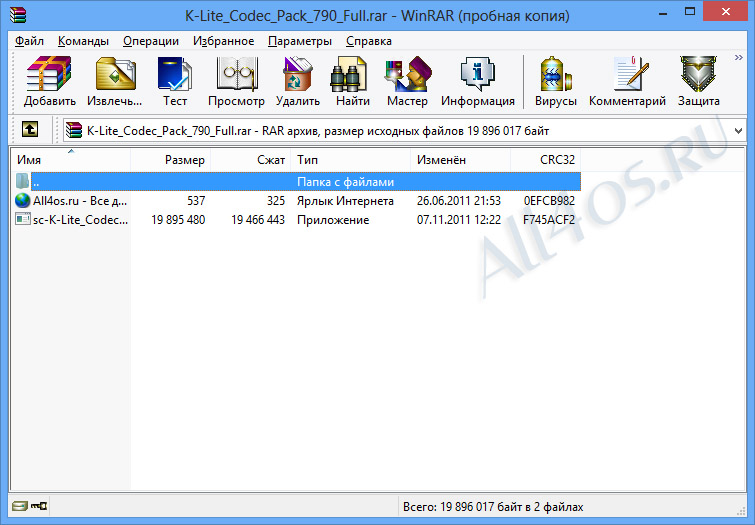Screen dimensions: 755x525
Task: Click the 'Приложение' type cell
Action: click(333, 220)
